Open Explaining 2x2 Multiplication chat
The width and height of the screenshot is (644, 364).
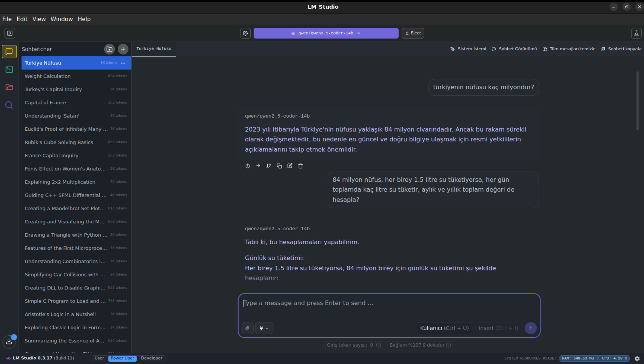76,182
